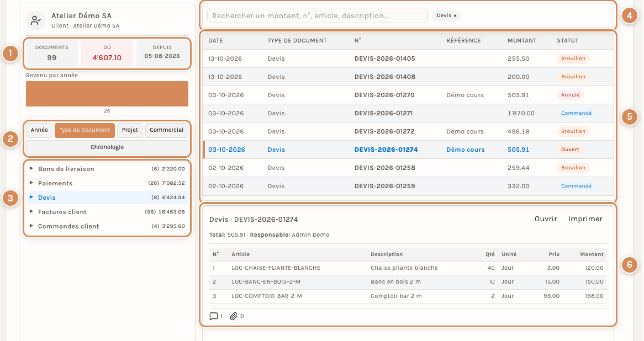The width and height of the screenshot is (644, 341).
Task: Click the Documents count 99 tile
Action: (x=52, y=53)
